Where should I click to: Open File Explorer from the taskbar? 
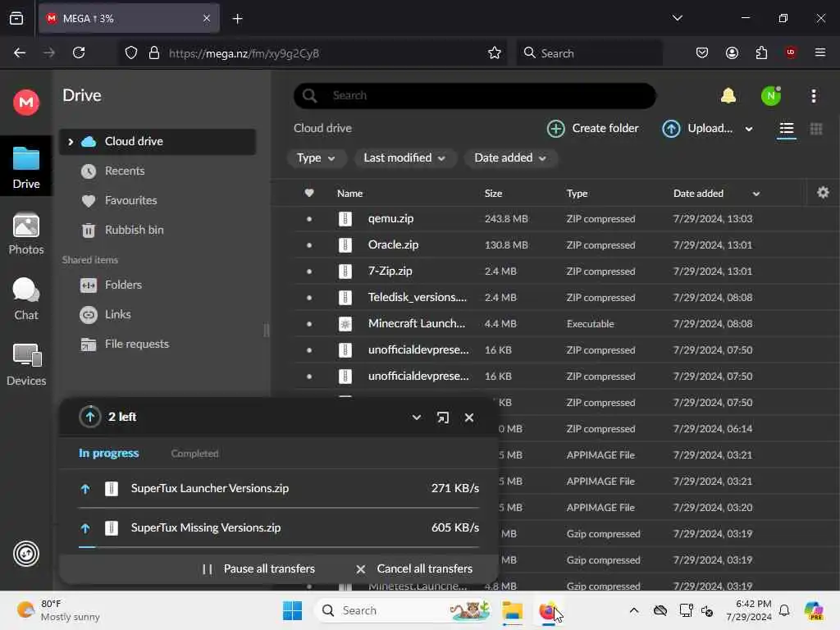point(512,610)
